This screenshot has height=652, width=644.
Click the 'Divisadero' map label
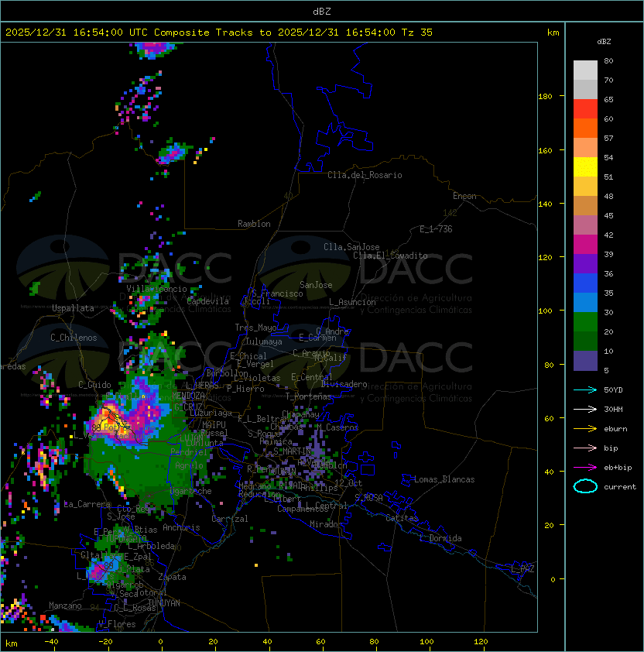[x=344, y=384]
